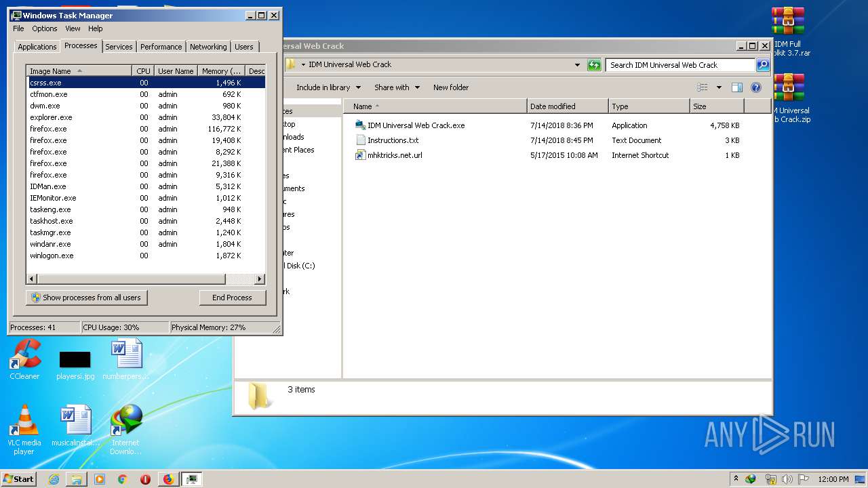This screenshot has height=488, width=868.
Task: Sort processes by Memory column
Action: [x=221, y=71]
